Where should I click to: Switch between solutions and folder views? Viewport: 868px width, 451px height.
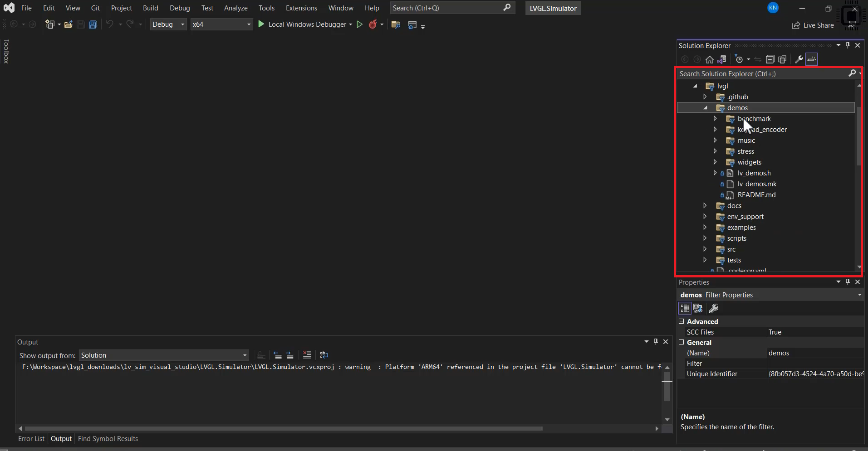[721, 59]
